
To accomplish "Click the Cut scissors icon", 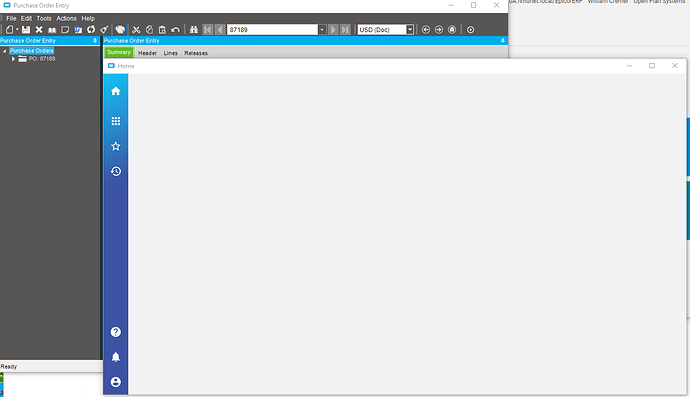I will pos(136,29).
